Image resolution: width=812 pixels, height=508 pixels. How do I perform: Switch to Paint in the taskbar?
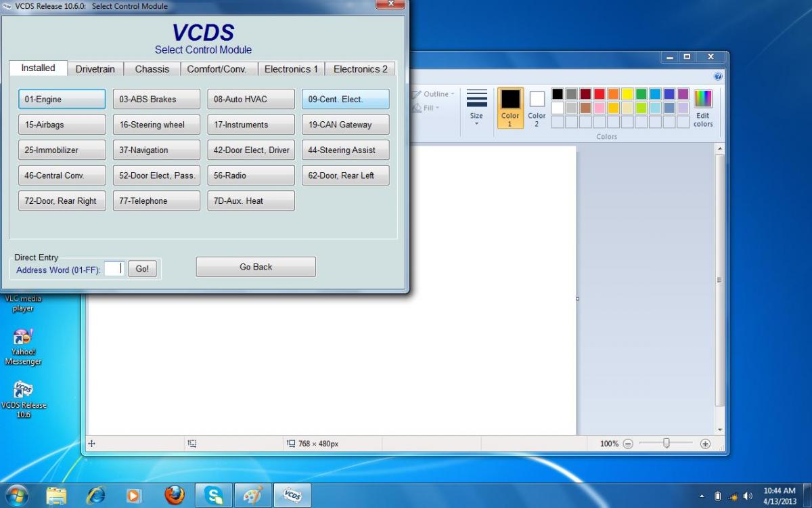click(253, 496)
